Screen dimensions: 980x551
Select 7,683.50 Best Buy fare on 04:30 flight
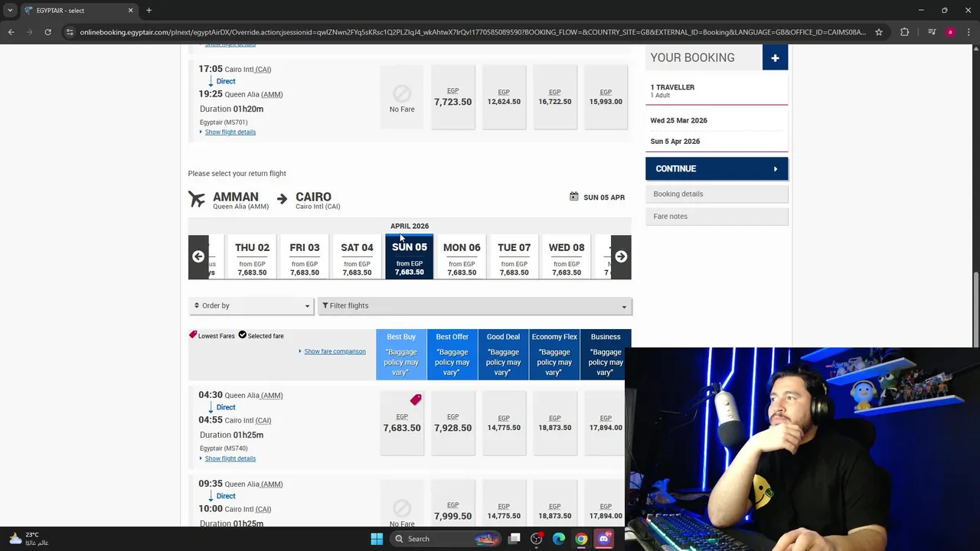(402, 423)
